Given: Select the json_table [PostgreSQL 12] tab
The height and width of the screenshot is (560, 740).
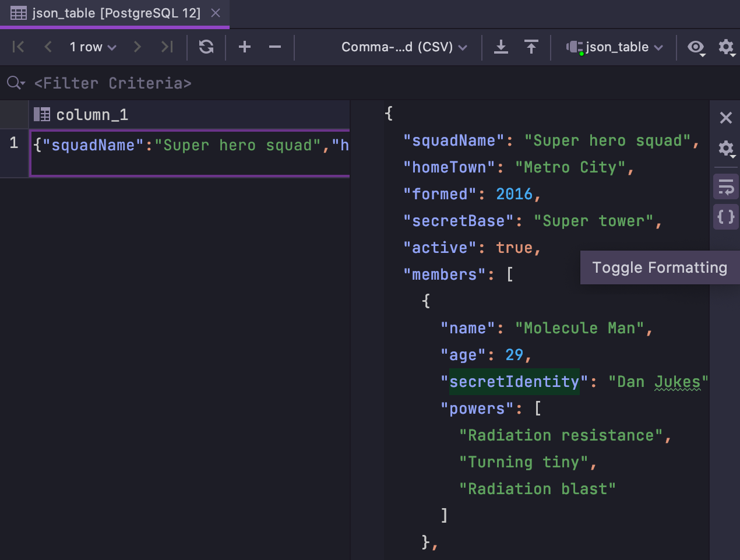Looking at the screenshot, I should [115, 13].
